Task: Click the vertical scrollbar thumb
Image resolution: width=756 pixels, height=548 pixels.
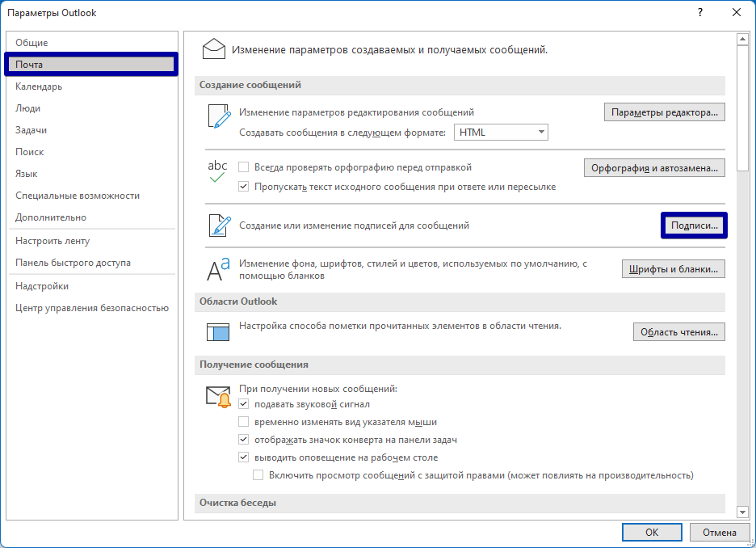Action: 742,108
